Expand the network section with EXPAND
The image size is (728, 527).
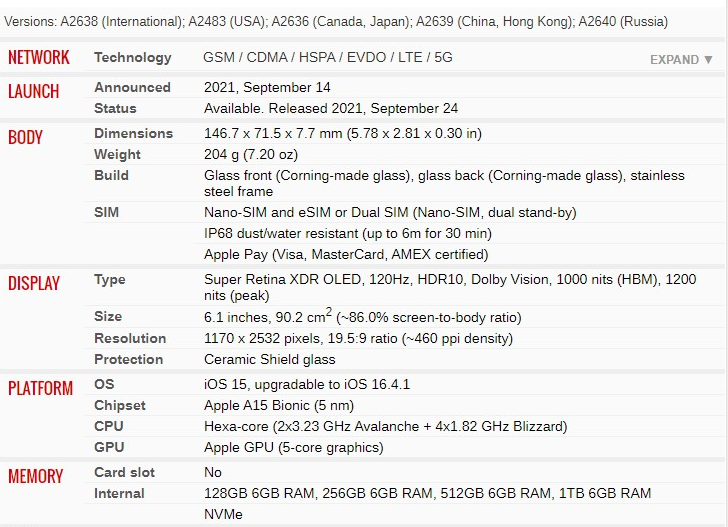(681, 59)
